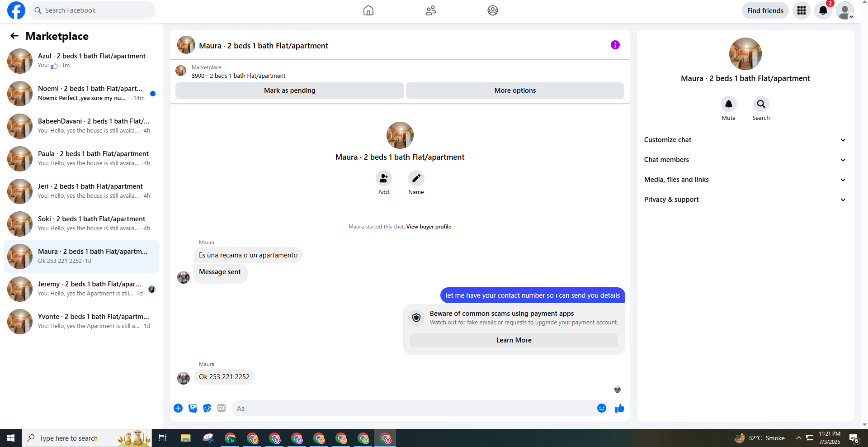
Task: Open the Jeri conversation
Action: click(81, 191)
